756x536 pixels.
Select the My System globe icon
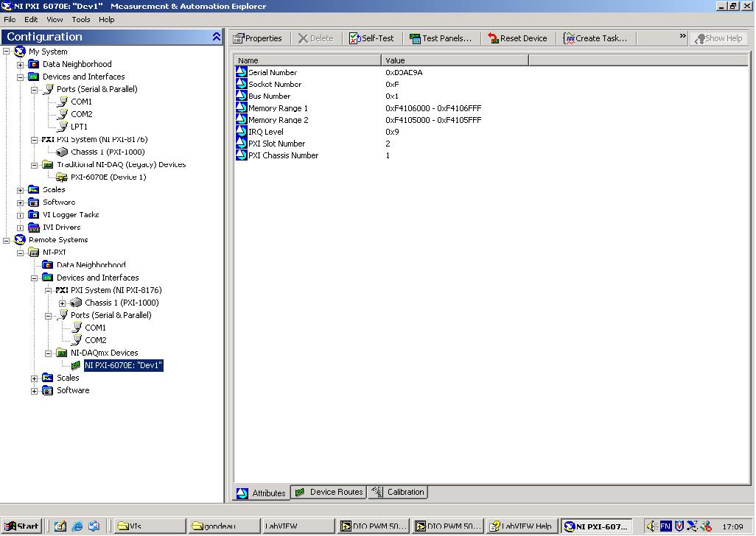(x=20, y=52)
